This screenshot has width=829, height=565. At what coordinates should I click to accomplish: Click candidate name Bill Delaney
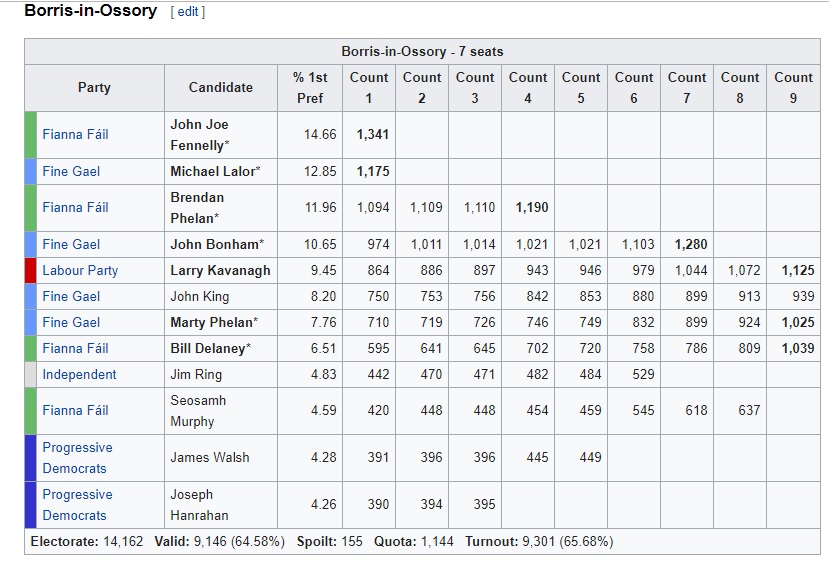tap(210, 349)
